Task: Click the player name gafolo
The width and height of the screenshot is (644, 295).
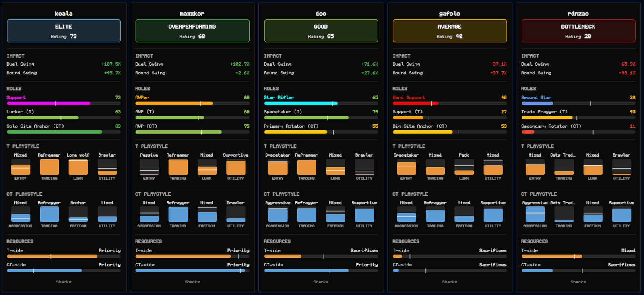Action: pos(450,14)
